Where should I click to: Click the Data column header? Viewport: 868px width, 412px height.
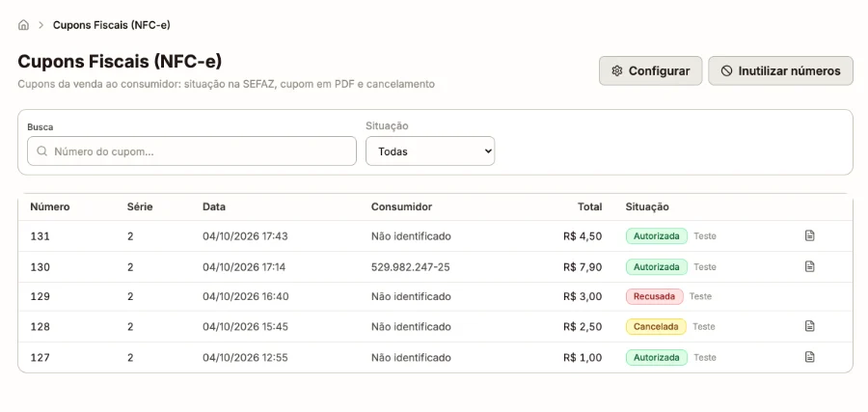click(214, 207)
